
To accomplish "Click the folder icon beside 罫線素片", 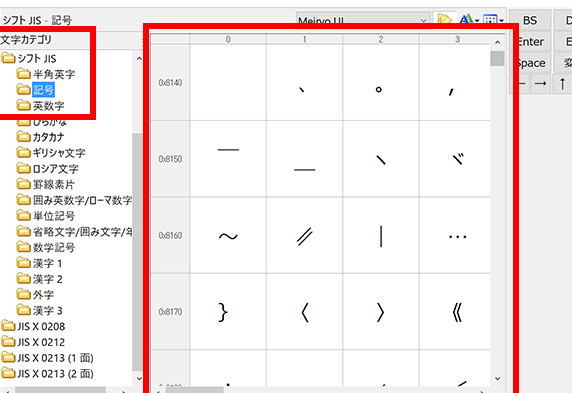I will click(x=24, y=184).
